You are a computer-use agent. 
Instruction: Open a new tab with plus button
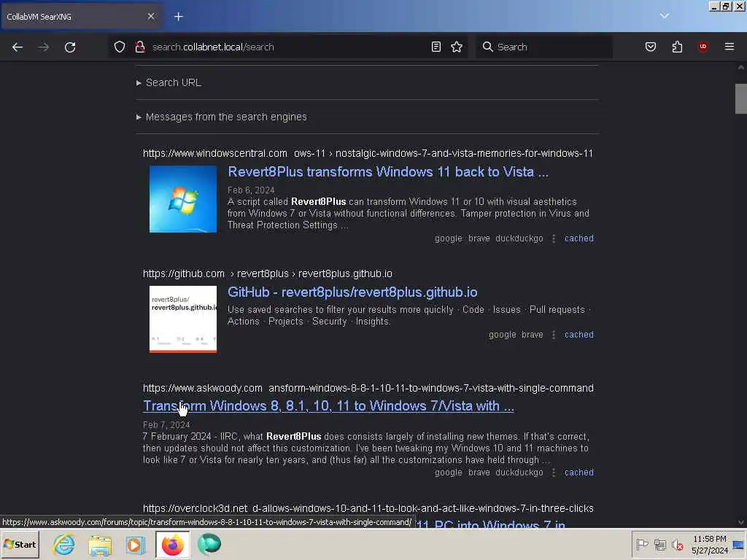click(x=179, y=17)
